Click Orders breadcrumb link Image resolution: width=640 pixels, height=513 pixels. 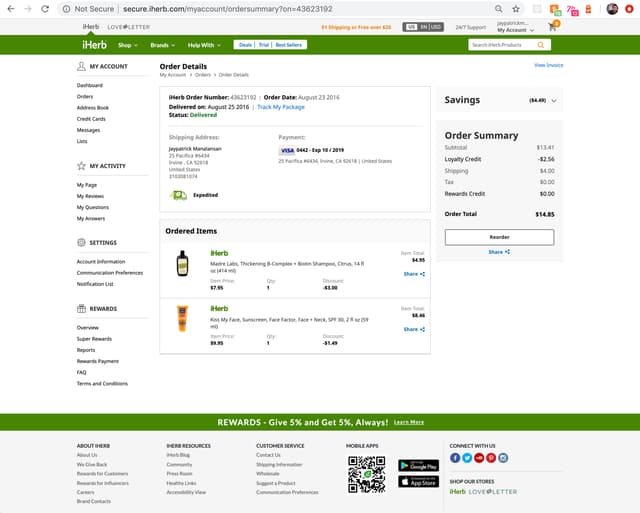click(x=203, y=75)
